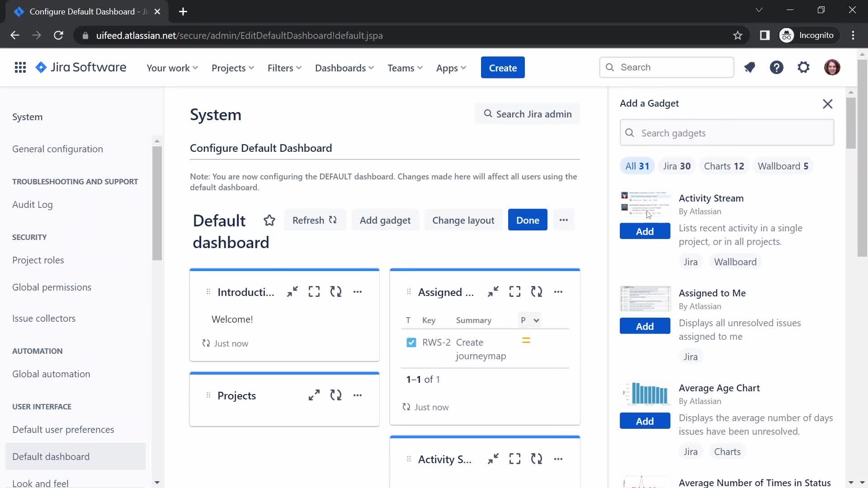Click the Search Jira admin button
868x488 pixels.
[528, 114]
